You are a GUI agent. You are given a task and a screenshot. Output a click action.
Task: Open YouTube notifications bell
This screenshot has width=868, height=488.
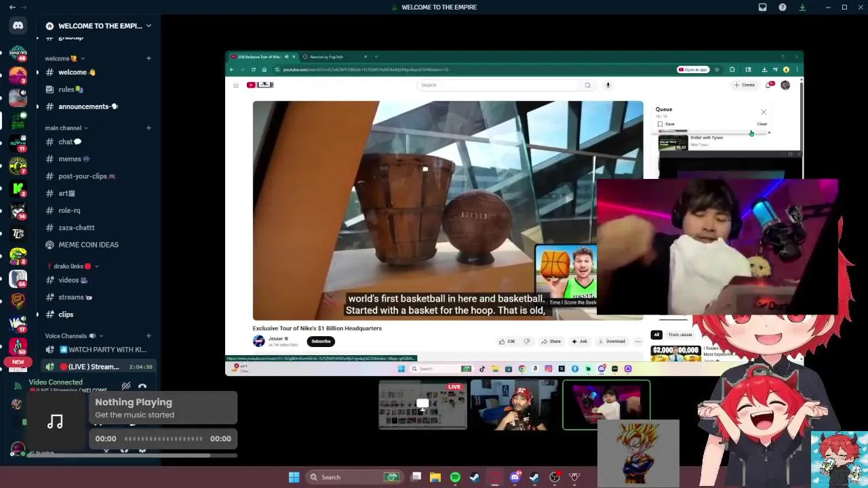(x=769, y=85)
